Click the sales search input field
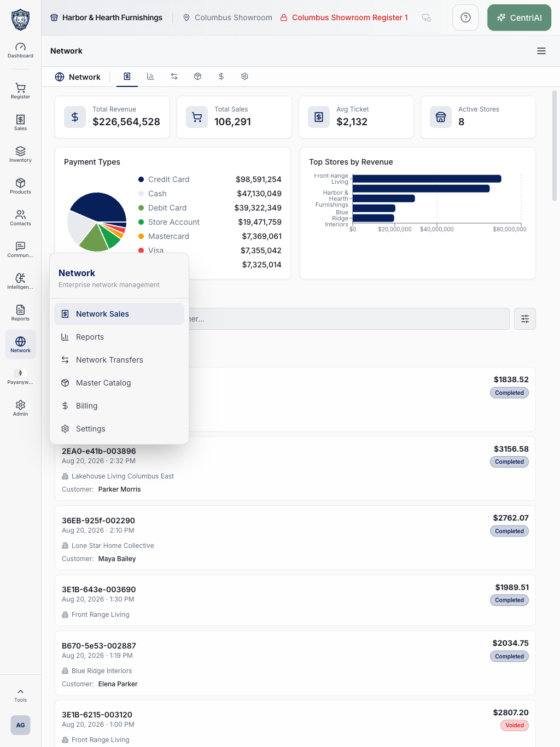The width and height of the screenshot is (560, 747). (349, 319)
